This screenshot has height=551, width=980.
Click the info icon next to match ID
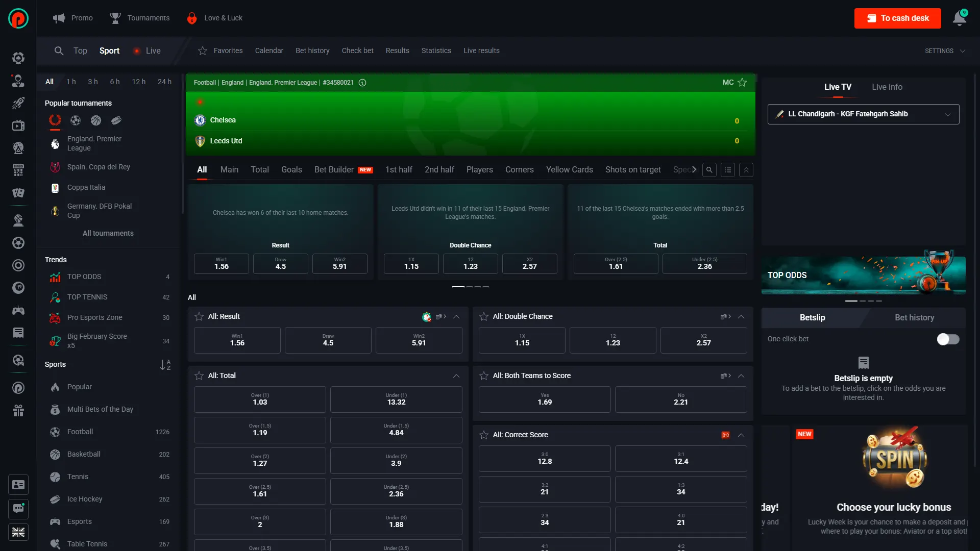(362, 83)
